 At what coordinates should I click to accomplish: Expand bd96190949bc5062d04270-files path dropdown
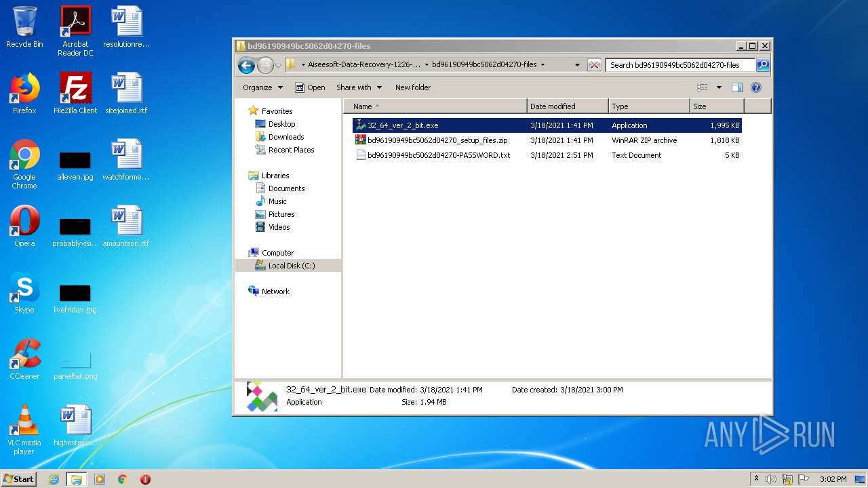(542, 65)
